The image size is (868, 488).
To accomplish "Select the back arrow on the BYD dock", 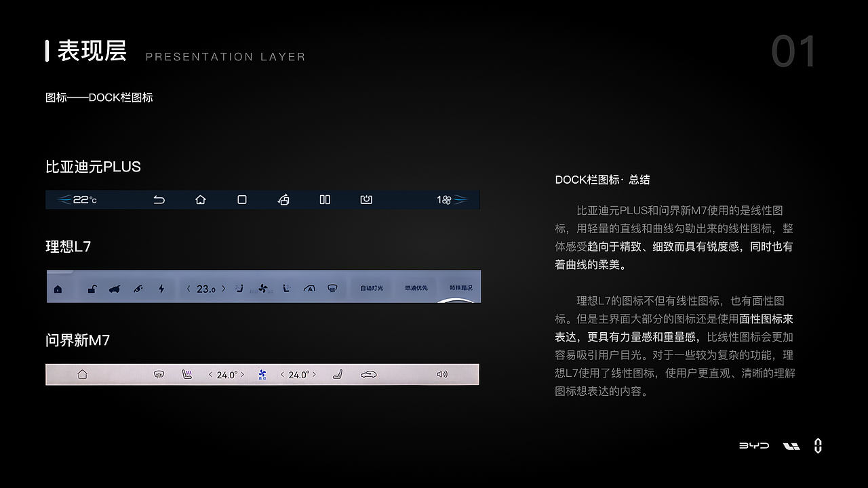I will (x=158, y=200).
